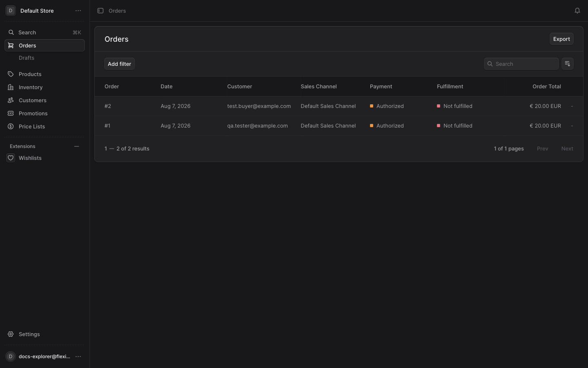This screenshot has height=368, width=588.
Task: Click Default Sales Channel of order #2
Action: (x=328, y=106)
